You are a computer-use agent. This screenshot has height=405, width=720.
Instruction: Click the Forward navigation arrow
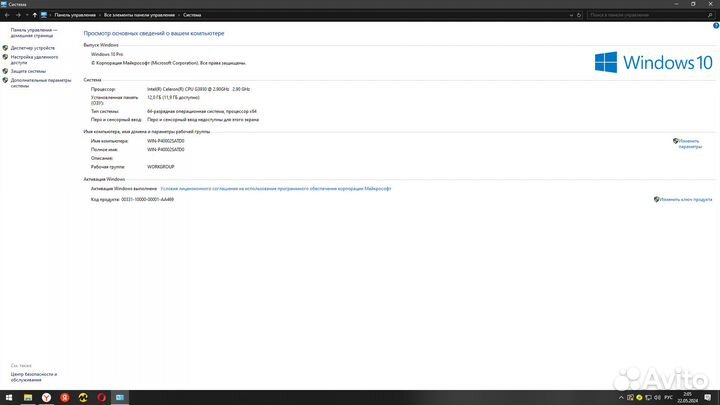click(18, 15)
